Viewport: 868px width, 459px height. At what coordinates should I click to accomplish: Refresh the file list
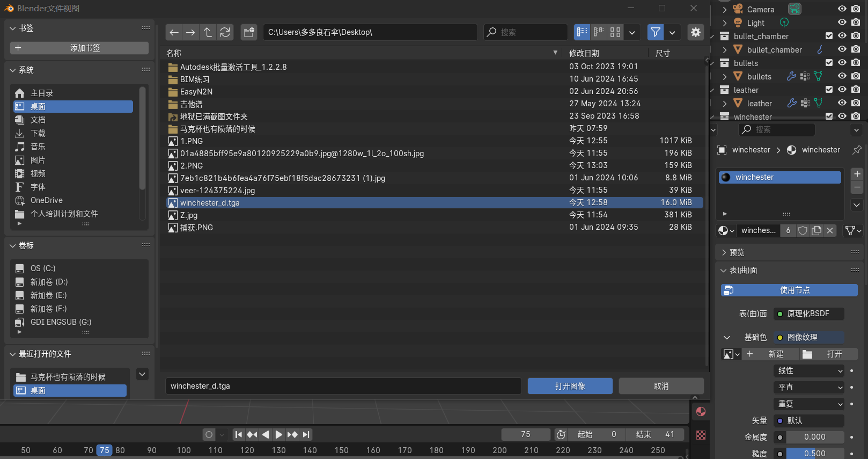pyautogui.click(x=225, y=32)
